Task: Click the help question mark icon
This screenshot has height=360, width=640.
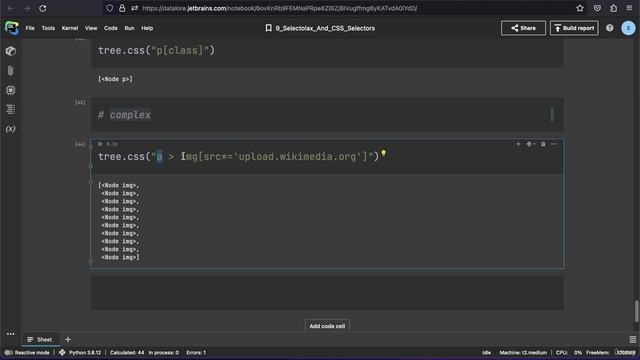Action: pos(609,28)
